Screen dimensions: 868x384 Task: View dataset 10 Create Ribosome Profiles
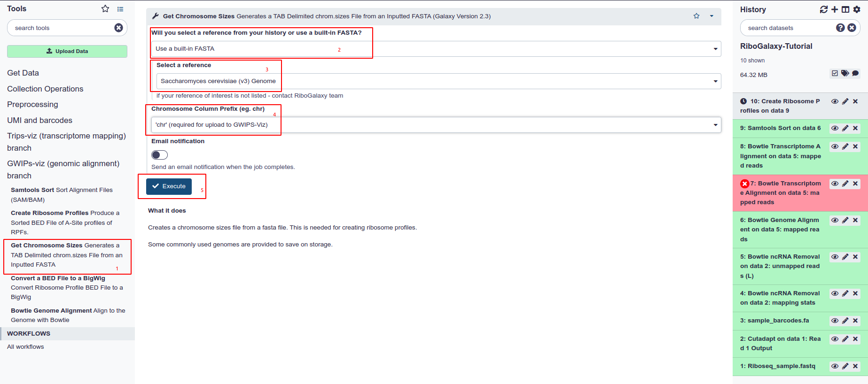[x=835, y=101]
